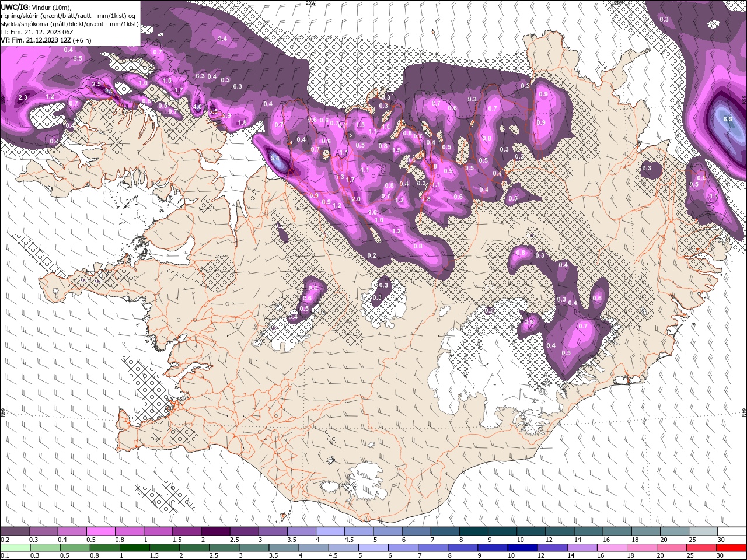
Task: Click the 2.0 value label on the map
Action: tap(356, 199)
